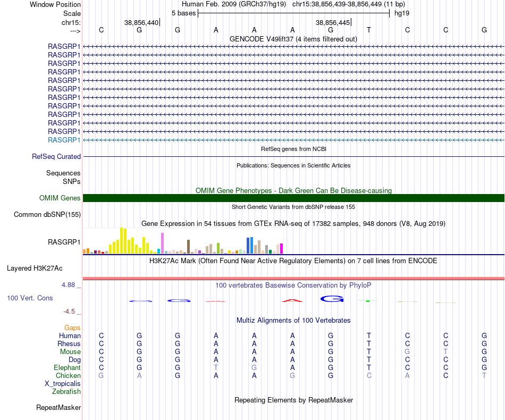This screenshot has height=420, width=505.
Task: Click the GENCODE V49lift37 track title
Action: point(293,39)
